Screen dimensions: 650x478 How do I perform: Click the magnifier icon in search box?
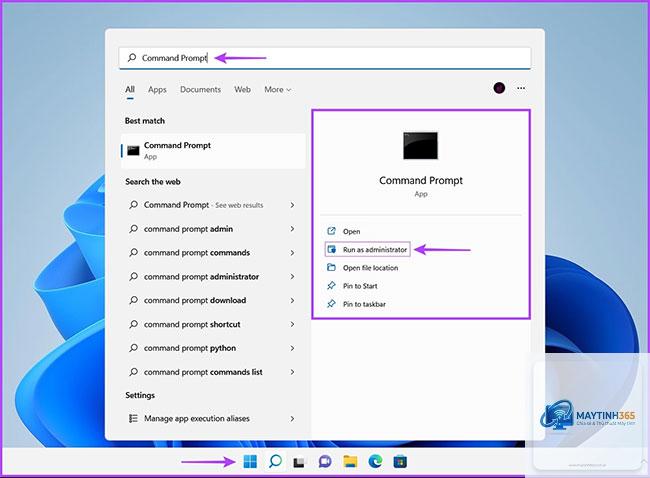tap(132, 58)
